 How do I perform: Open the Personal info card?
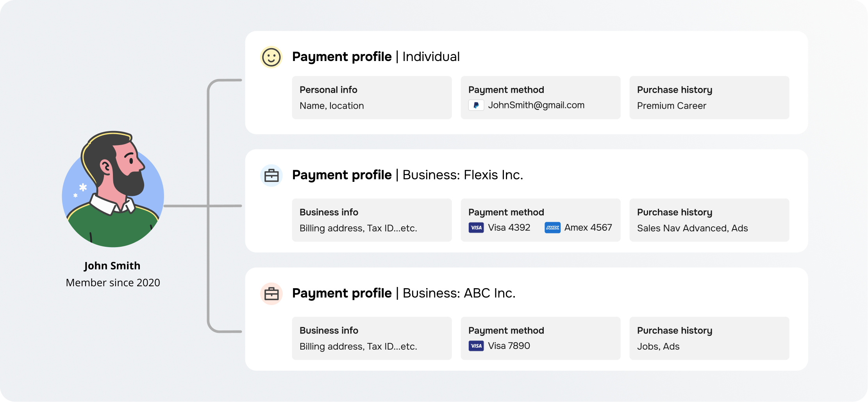tap(372, 98)
